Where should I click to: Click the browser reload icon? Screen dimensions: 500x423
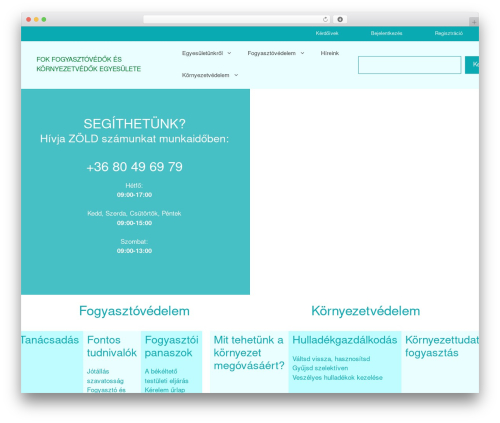pyautogui.click(x=325, y=20)
